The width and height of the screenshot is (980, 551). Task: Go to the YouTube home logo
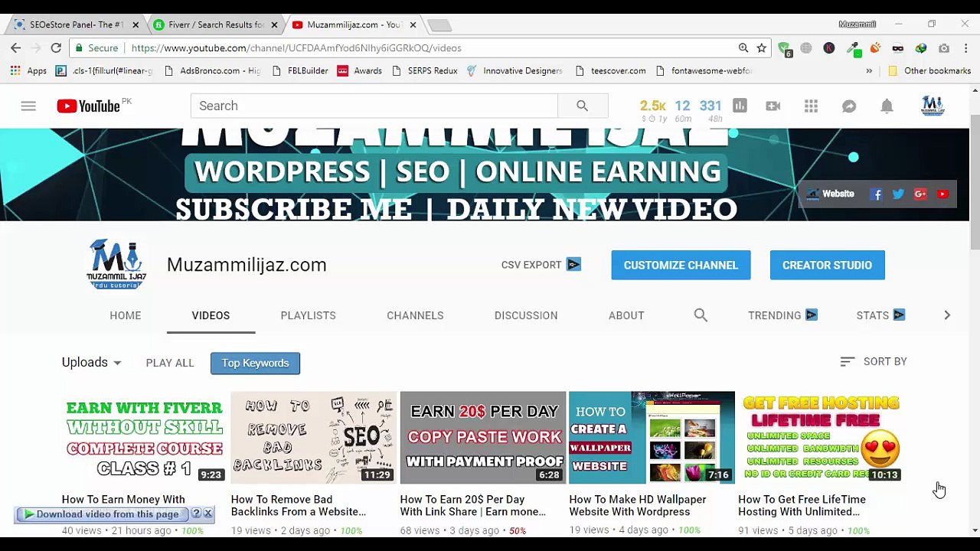[x=88, y=106]
